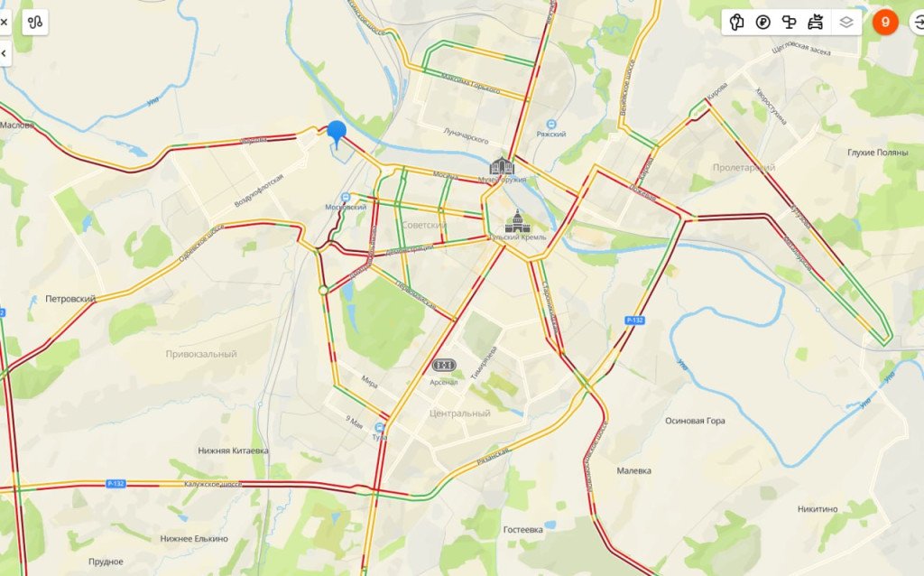Click the Советский district label

pos(424,225)
